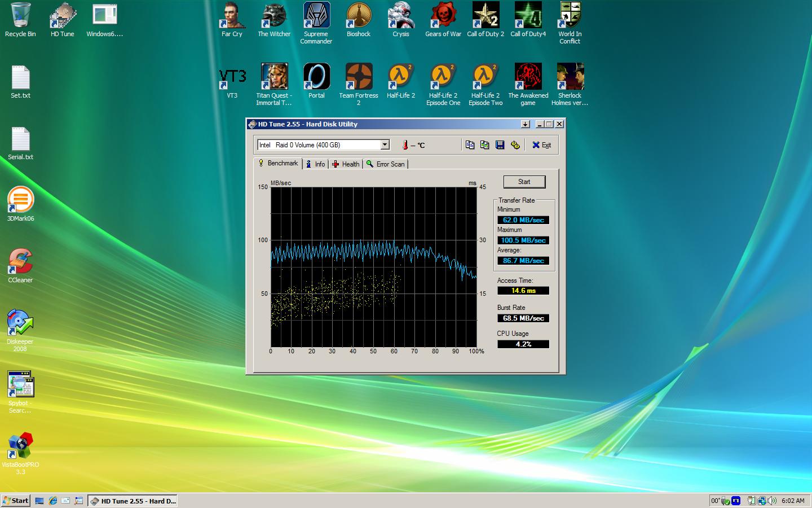This screenshot has width=812, height=508.
Task: Open HD Tune options icon
Action: click(x=515, y=145)
